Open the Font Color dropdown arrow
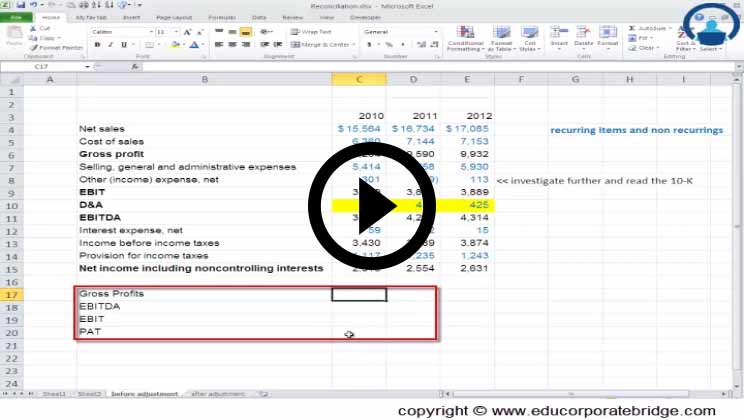The width and height of the screenshot is (744, 420). pos(202,45)
